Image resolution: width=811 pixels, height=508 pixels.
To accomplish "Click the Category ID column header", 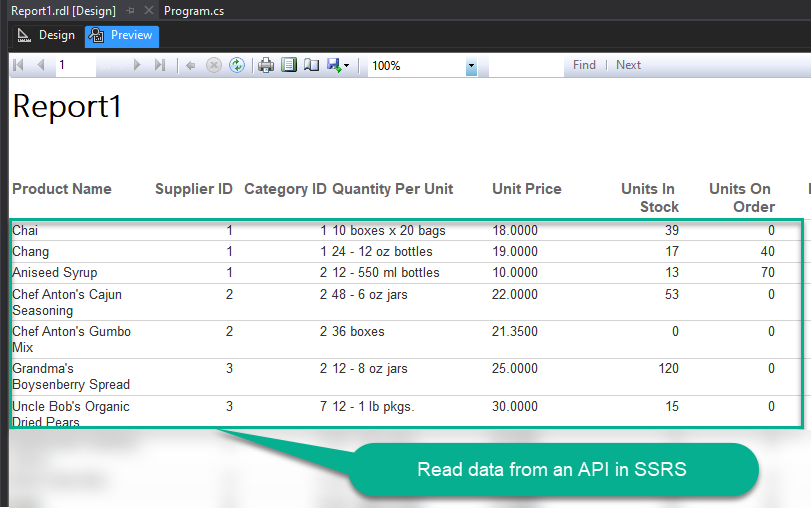I will click(x=285, y=189).
